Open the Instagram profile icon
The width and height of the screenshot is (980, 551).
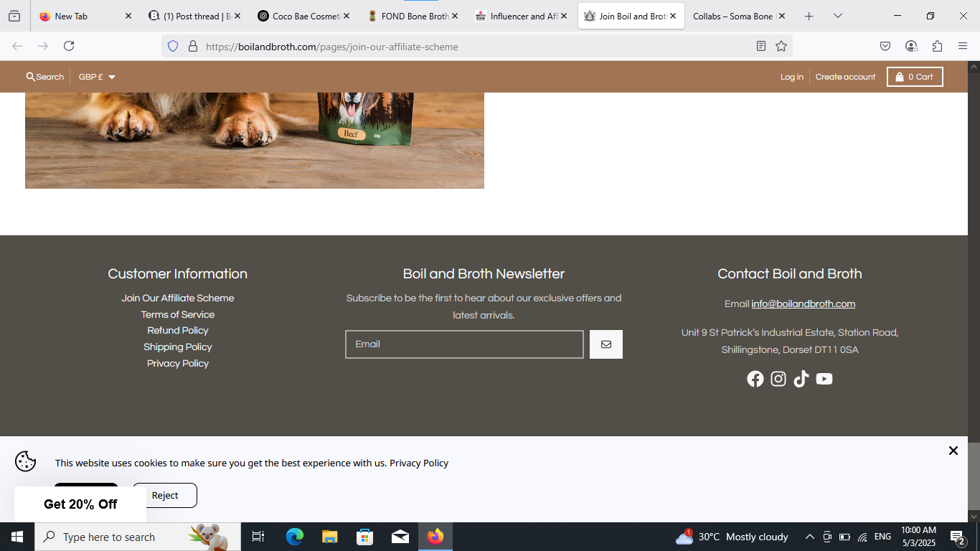tap(778, 379)
